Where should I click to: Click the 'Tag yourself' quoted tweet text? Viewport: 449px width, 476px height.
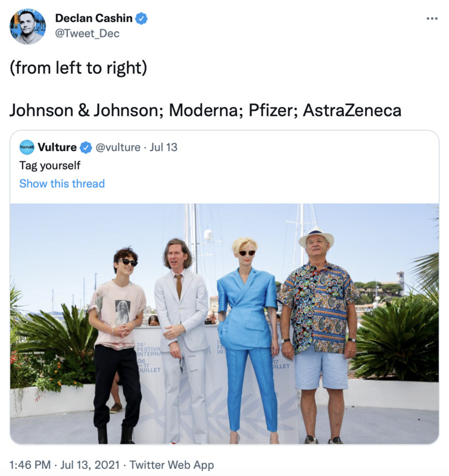pos(49,165)
